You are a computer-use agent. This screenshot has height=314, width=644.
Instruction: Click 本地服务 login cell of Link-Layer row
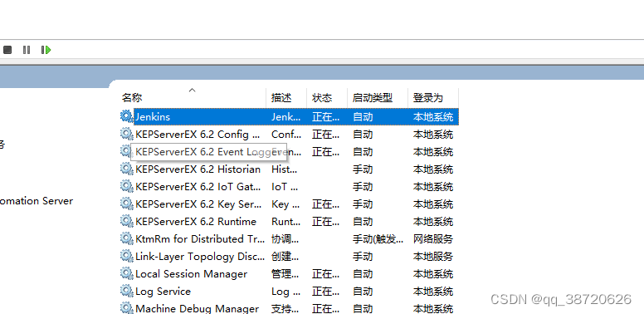click(433, 257)
